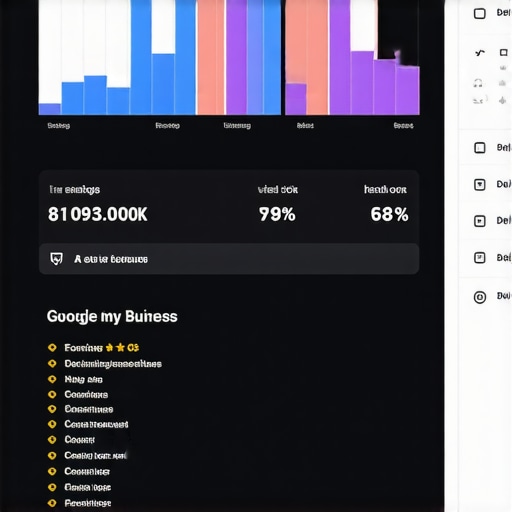The height and width of the screenshot is (512, 512).
Task: Click the squiggle line icon in the sidebar
Action: point(480,53)
